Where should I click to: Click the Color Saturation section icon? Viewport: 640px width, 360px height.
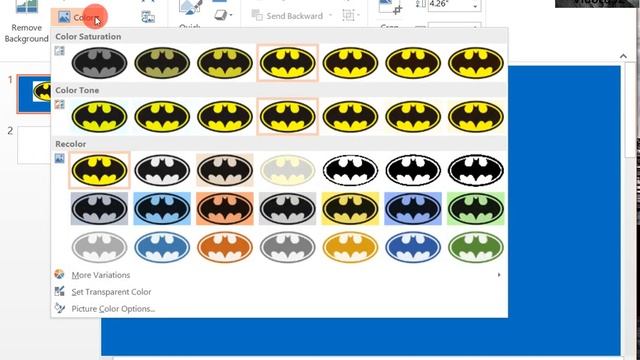coord(60,51)
